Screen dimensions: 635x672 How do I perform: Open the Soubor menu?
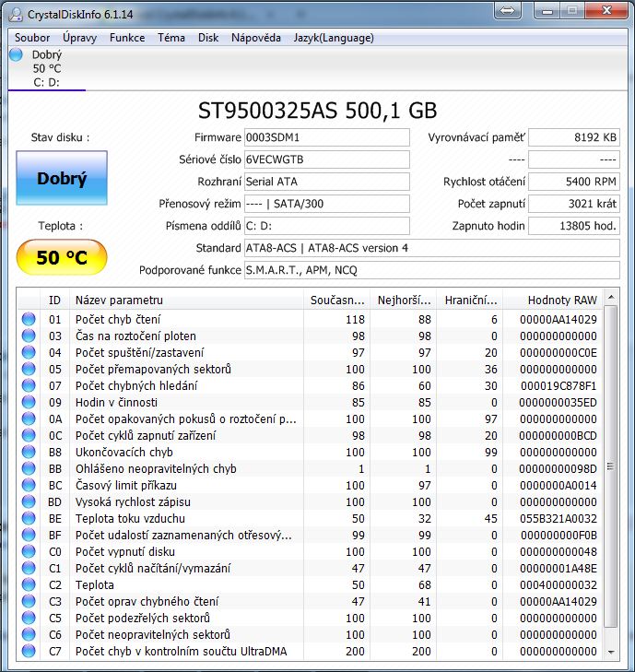coord(32,38)
